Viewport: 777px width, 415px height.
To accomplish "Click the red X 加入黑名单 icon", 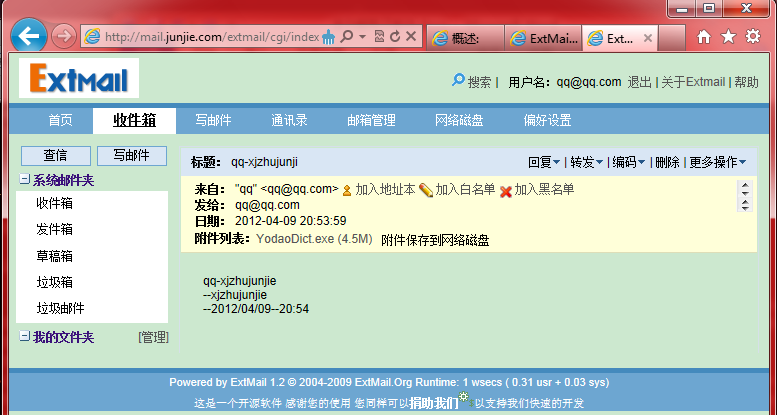I will (x=505, y=191).
